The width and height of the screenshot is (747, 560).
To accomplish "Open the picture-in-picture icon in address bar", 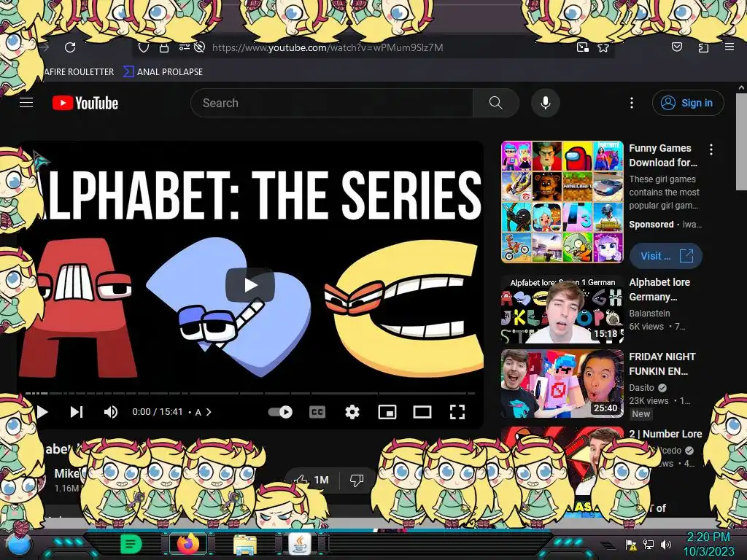I will click(x=582, y=47).
